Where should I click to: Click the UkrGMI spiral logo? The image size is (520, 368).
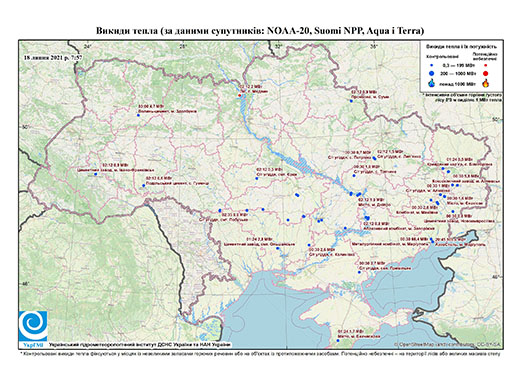click(x=33, y=326)
